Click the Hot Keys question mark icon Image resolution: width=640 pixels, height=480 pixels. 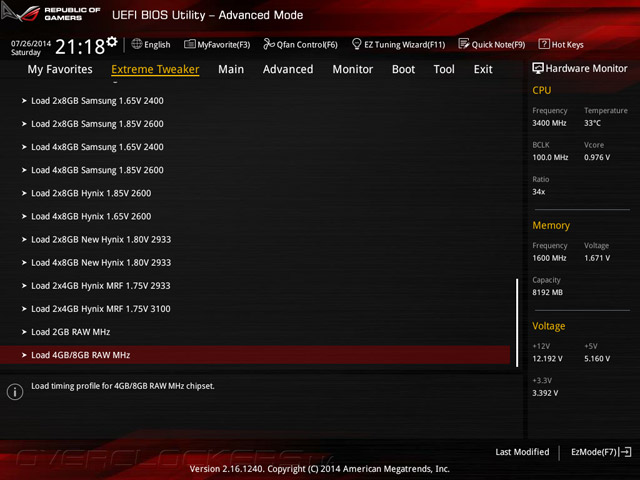[544, 44]
